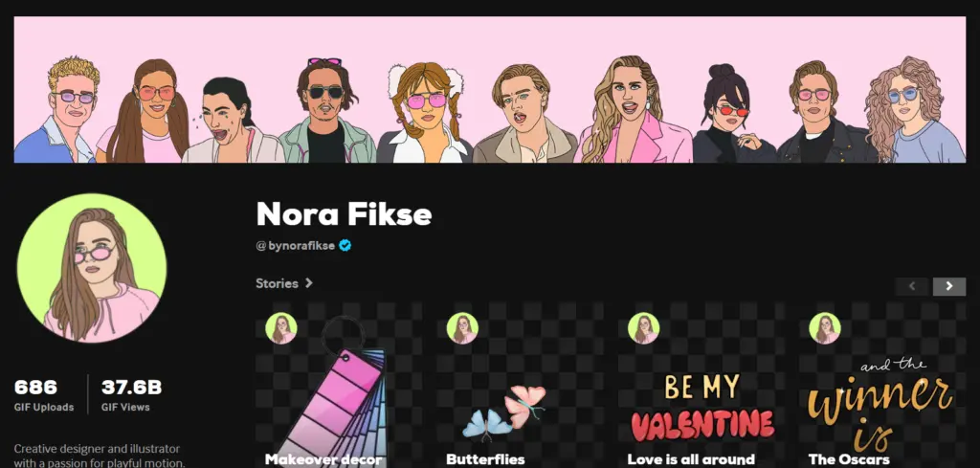Go to previous stories with left arrow
The image size is (980, 468).
(912, 286)
